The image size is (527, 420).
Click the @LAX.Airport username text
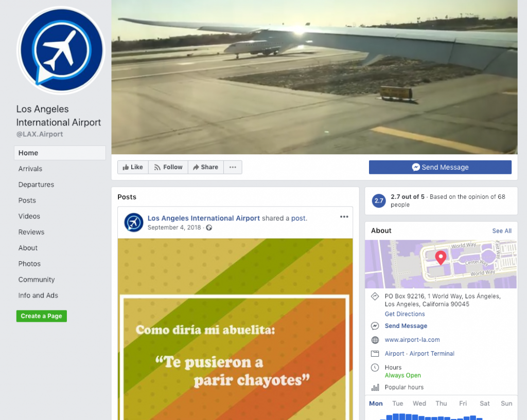point(40,134)
